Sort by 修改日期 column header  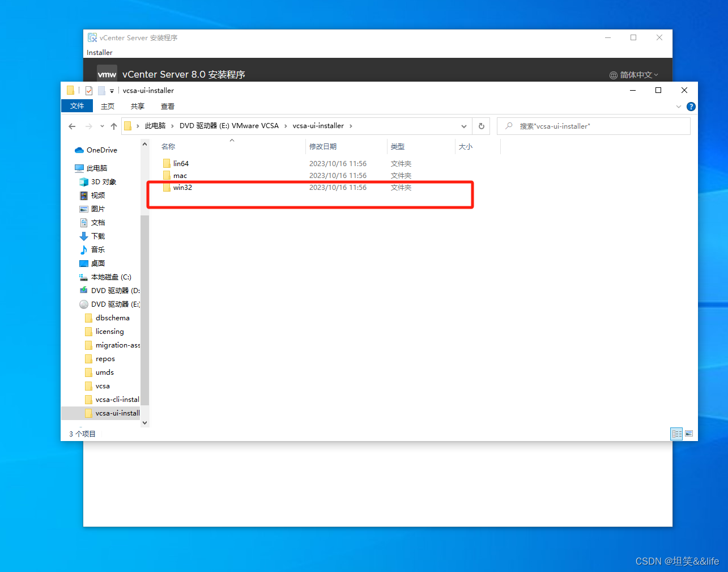point(323,147)
